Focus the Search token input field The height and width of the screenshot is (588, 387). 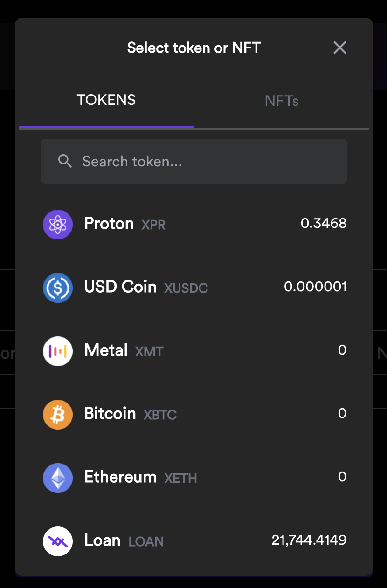pyautogui.click(x=205, y=161)
